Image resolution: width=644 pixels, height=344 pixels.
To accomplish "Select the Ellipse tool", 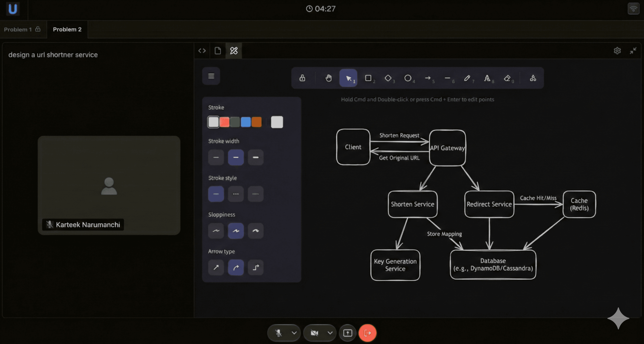I will (408, 78).
